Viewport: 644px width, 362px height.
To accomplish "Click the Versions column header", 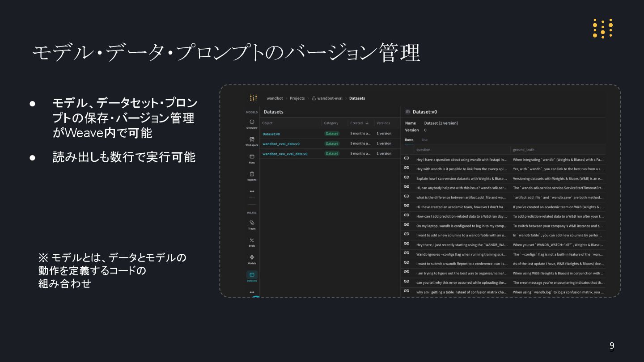I will pos(383,123).
